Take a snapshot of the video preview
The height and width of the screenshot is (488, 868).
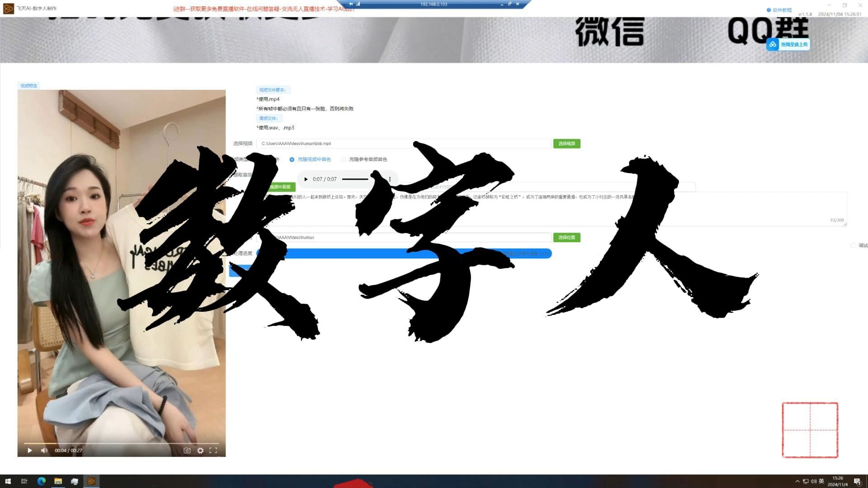click(x=187, y=450)
